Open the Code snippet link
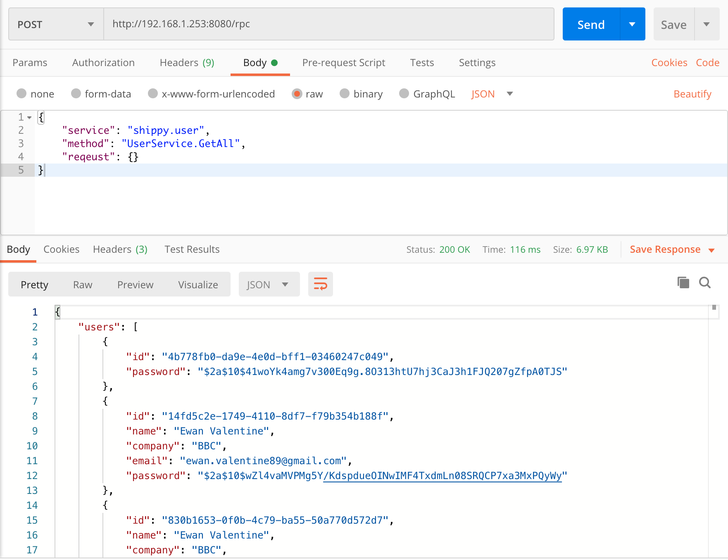Image resolution: width=728 pixels, height=560 pixels. (x=708, y=63)
